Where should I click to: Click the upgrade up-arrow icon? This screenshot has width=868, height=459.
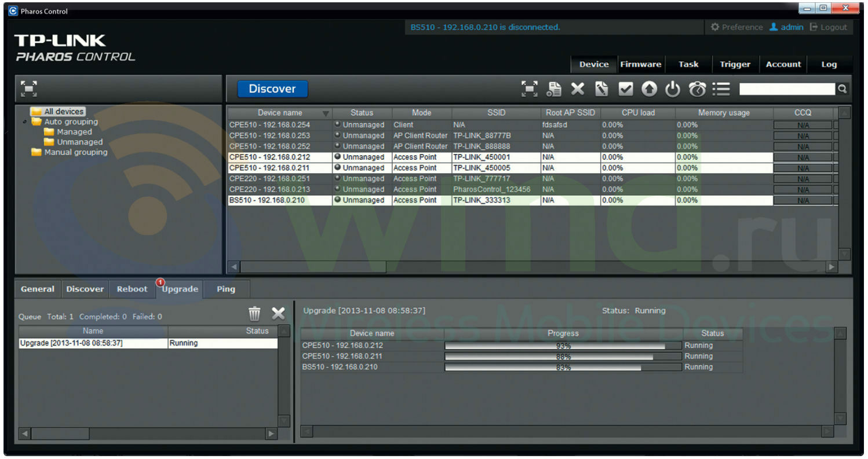[x=649, y=89]
